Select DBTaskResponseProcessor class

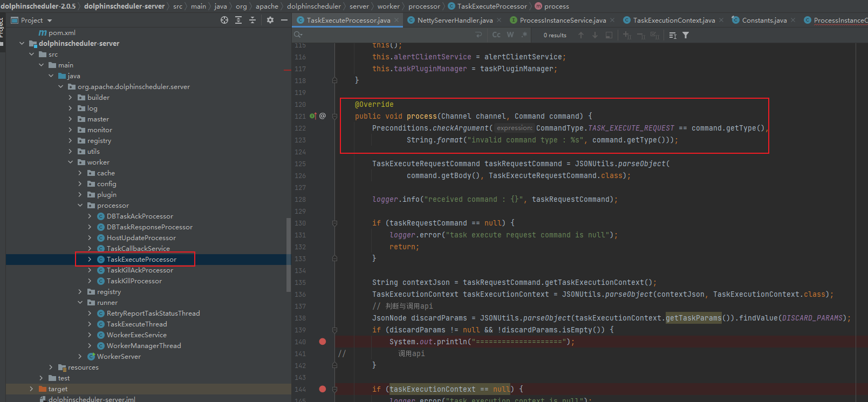pos(149,227)
